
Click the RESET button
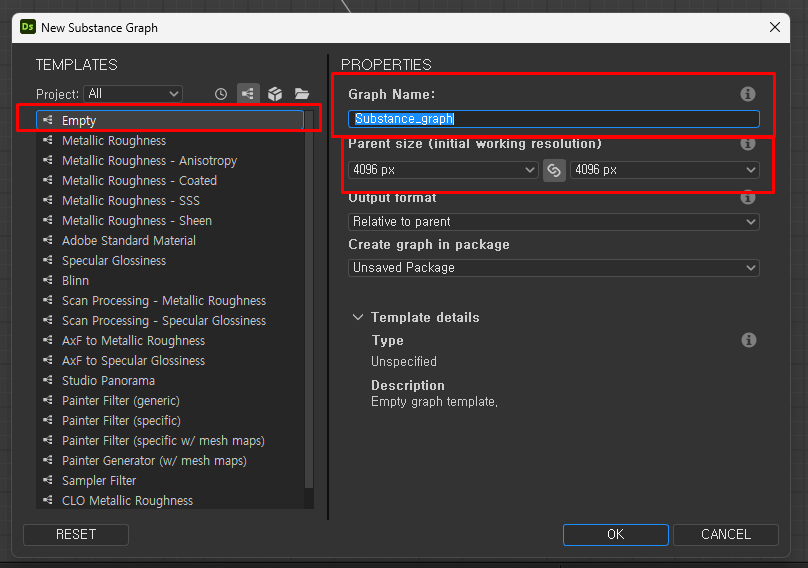click(76, 534)
